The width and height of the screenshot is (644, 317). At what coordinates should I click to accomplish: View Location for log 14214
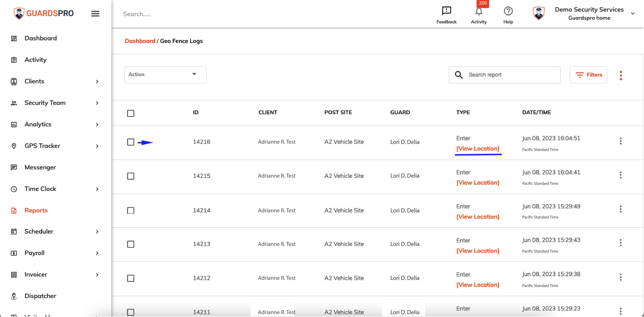tap(478, 217)
